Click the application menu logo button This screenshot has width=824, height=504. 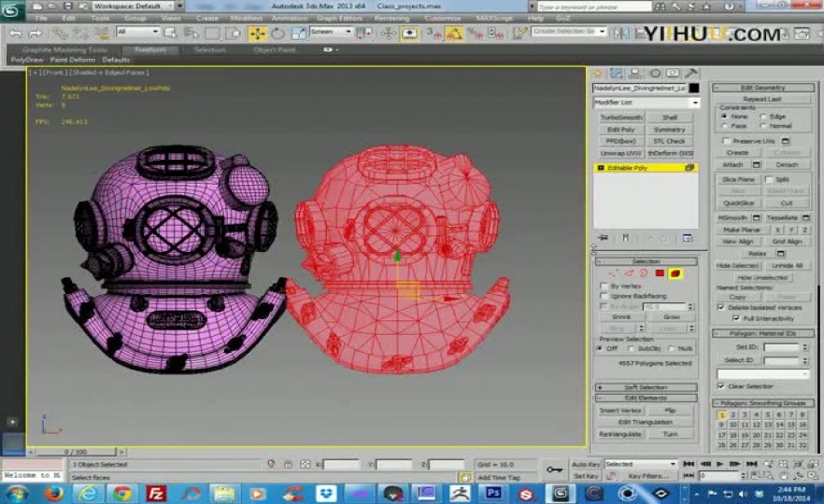[11, 9]
